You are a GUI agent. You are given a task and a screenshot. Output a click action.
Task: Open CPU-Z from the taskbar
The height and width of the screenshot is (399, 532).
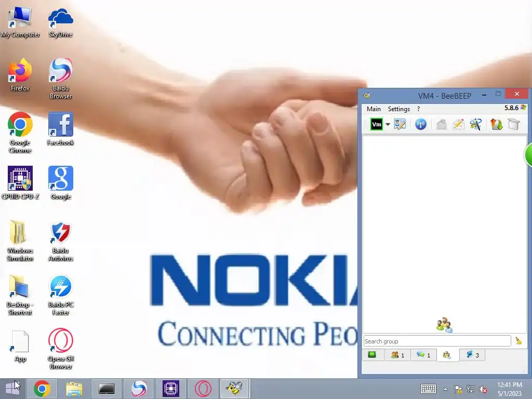170,389
